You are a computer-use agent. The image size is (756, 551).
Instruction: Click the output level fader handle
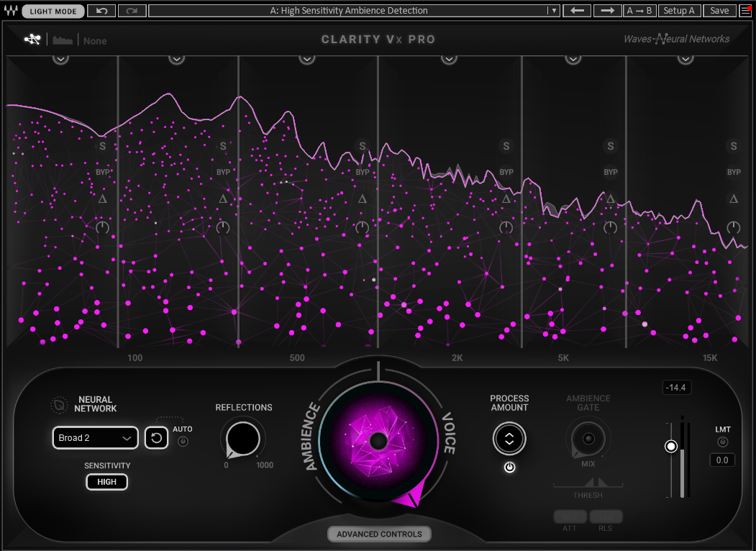coord(670,447)
